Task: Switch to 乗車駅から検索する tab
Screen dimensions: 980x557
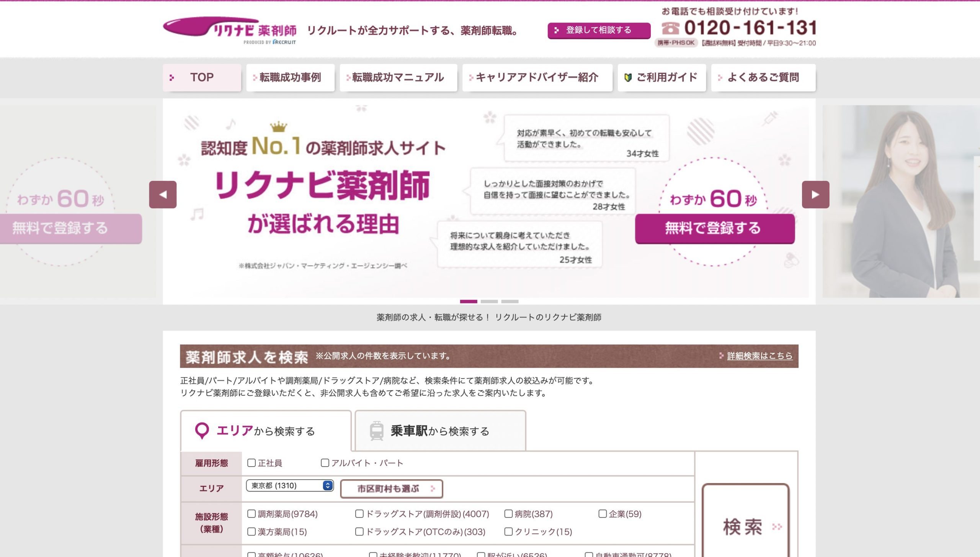Action: click(440, 431)
